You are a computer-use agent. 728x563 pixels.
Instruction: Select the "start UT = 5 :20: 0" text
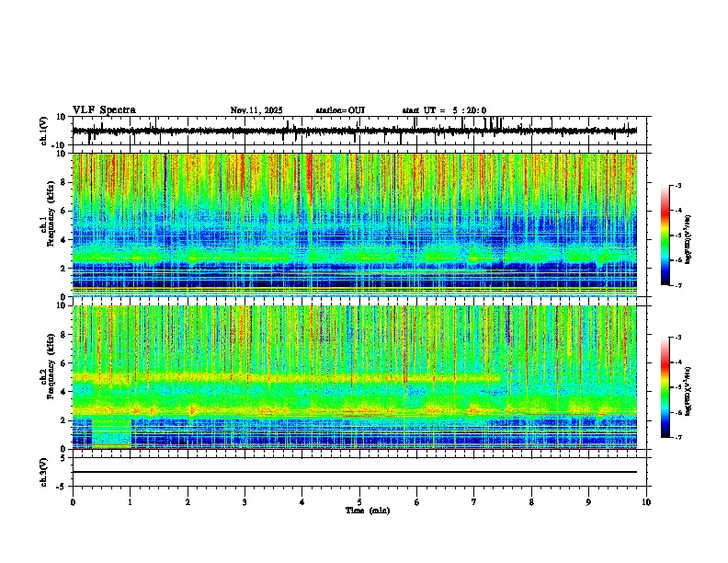(444, 110)
